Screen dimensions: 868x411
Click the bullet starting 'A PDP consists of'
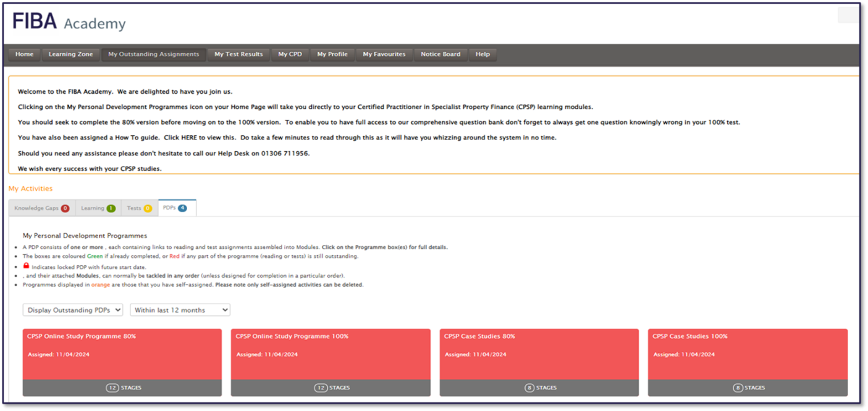point(235,247)
